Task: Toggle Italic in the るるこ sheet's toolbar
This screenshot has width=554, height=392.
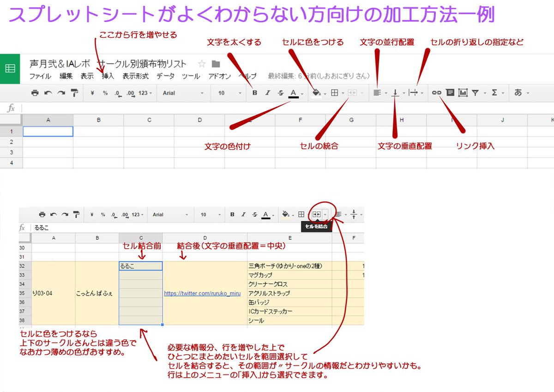Action: (243, 214)
